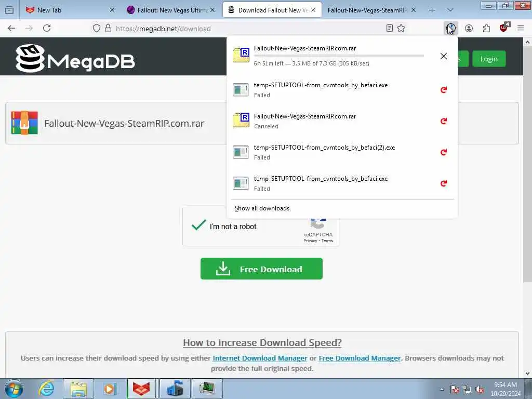
Task: Open Windows Media Player from taskbar
Action: 110,389
